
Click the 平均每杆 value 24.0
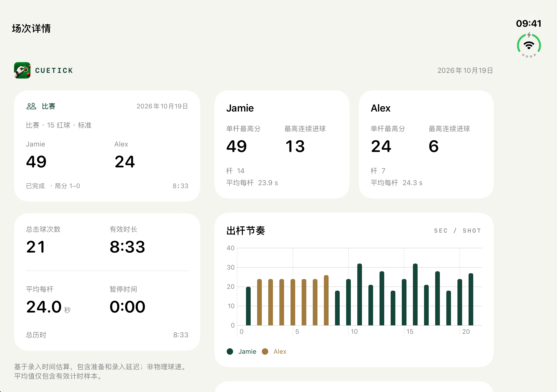pyautogui.click(x=44, y=307)
